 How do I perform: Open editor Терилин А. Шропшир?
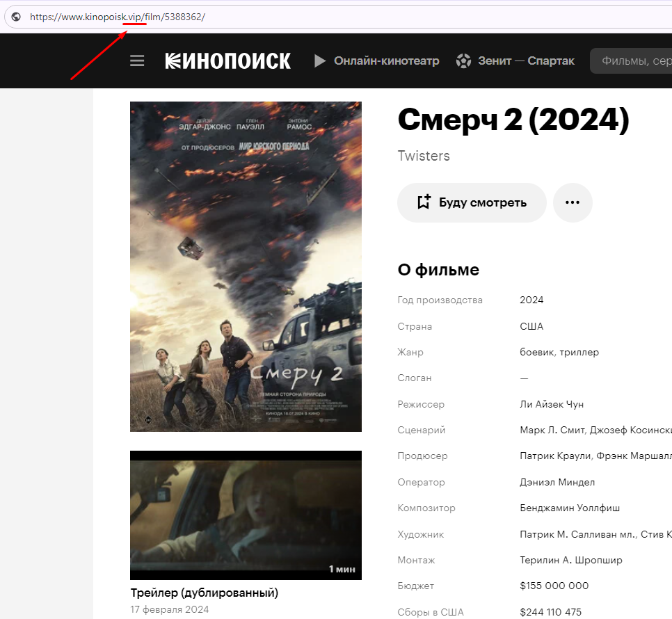[571, 561]
